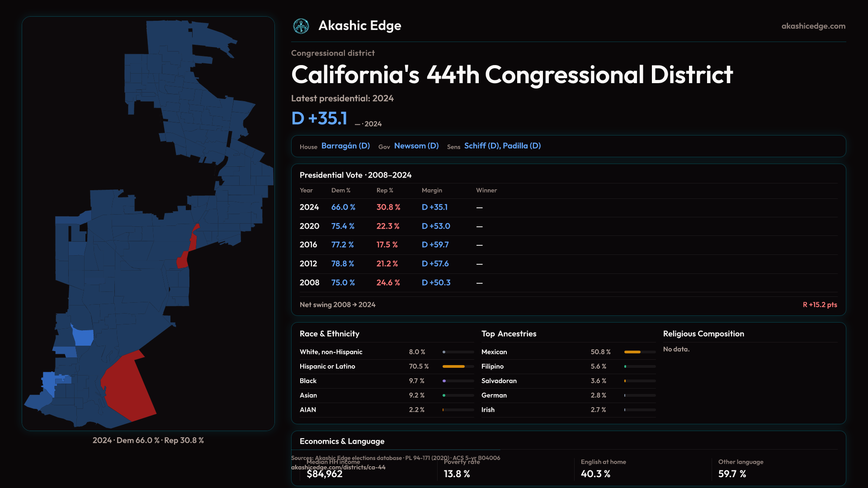Click House representative Barragán (D)
The height and width of the screenshot is (488, 868).
click(x=345, y=146)
